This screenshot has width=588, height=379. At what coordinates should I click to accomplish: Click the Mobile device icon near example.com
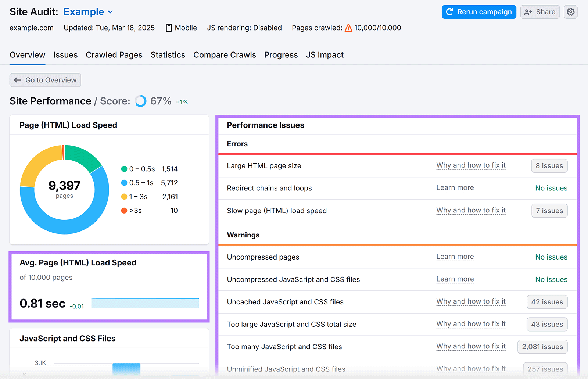click(x=169, y=28)
